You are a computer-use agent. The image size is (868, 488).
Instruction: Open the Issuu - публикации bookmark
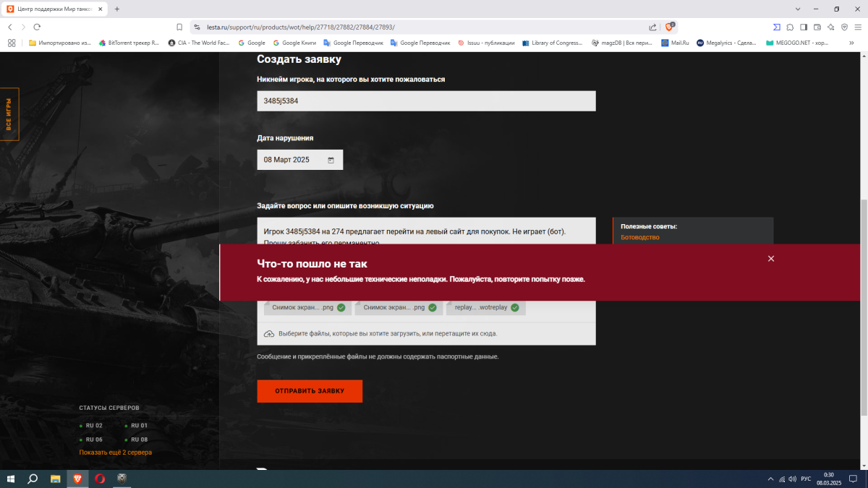[x=486, y=43]
